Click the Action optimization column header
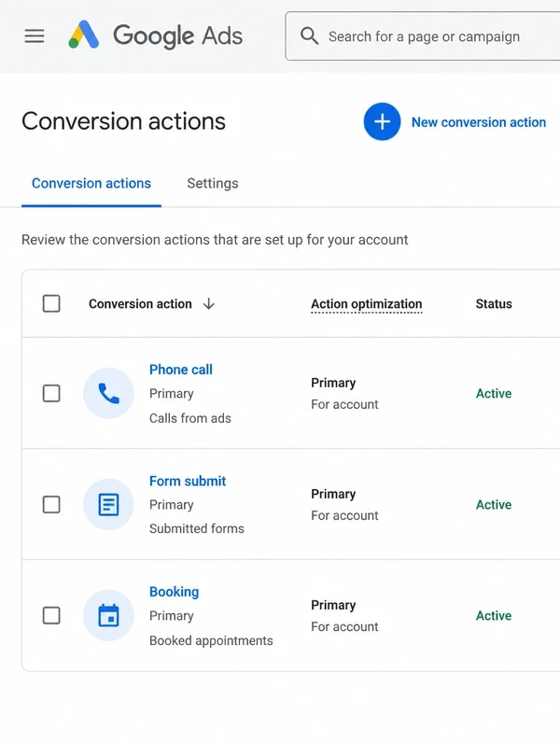Image resolution: width=560 pixels, height=743 pixels. [367, 303]
